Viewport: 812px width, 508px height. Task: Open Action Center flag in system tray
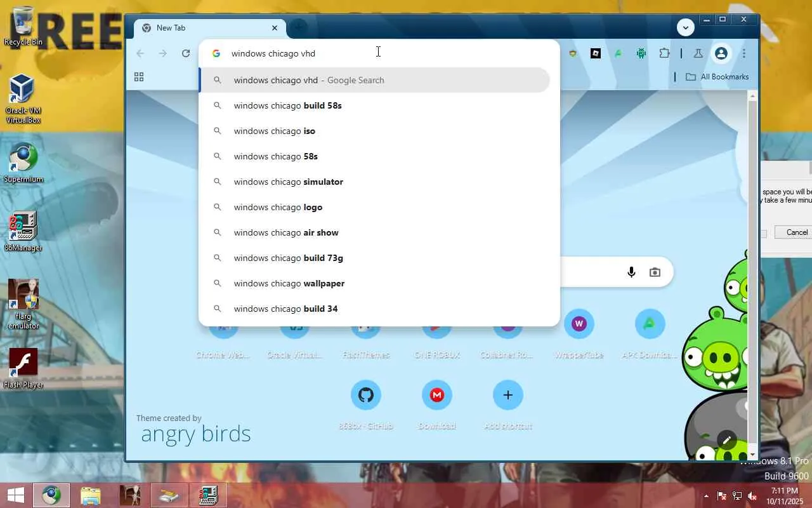pyautogui.click(x=722, y=496)
